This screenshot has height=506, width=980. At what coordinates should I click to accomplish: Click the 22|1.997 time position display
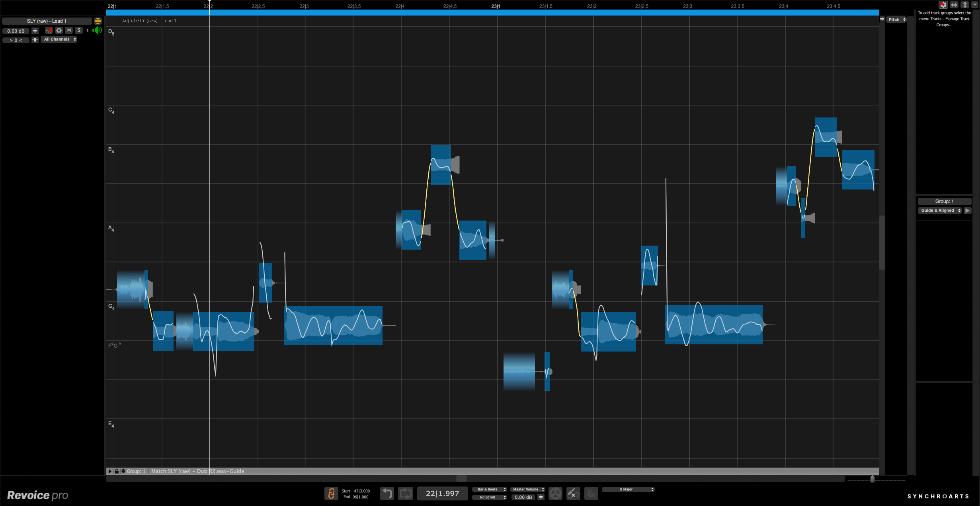click(x=442, y=493)
